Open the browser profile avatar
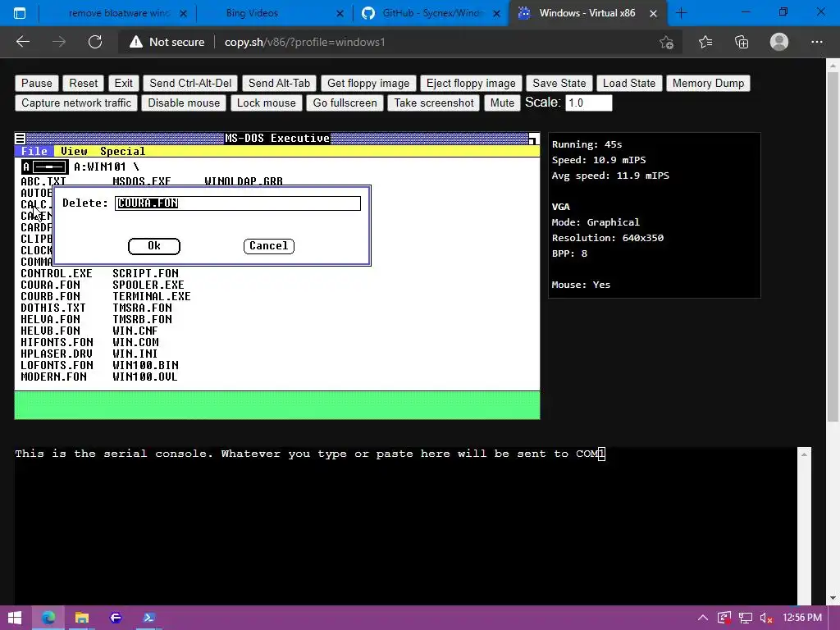 point(779,42)
